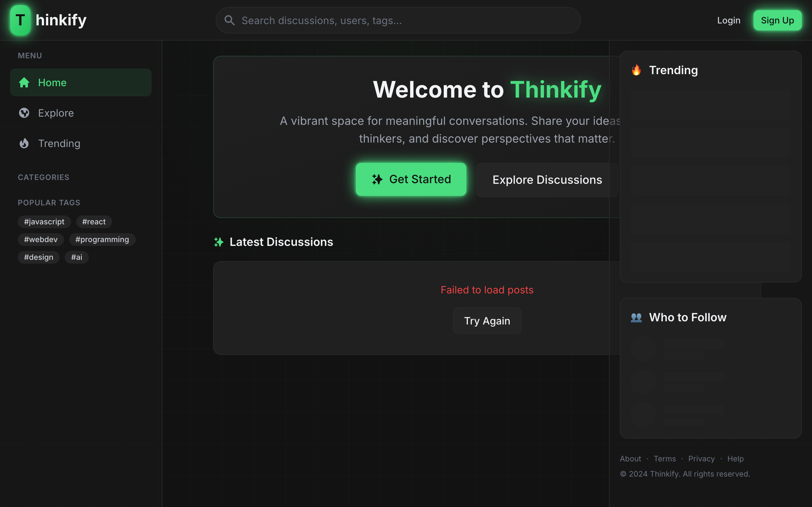This screenshot has height=507, width=812.
Task: Open the Explore section
Action: [56, 113]
